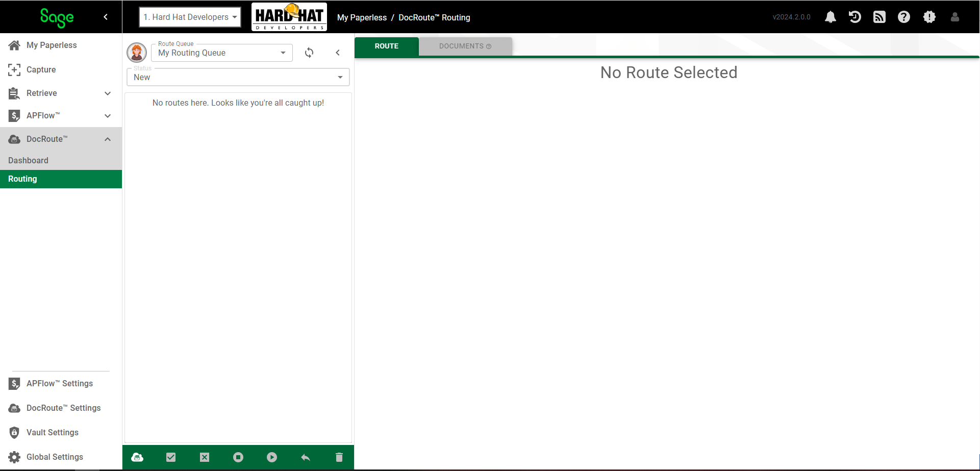
Task: Open the alert badge icon in header
Action: tap(929, 17)
